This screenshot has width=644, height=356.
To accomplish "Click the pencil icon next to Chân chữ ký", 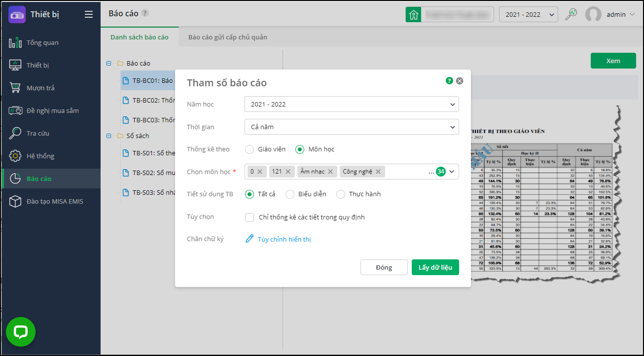I will point(250,239).
